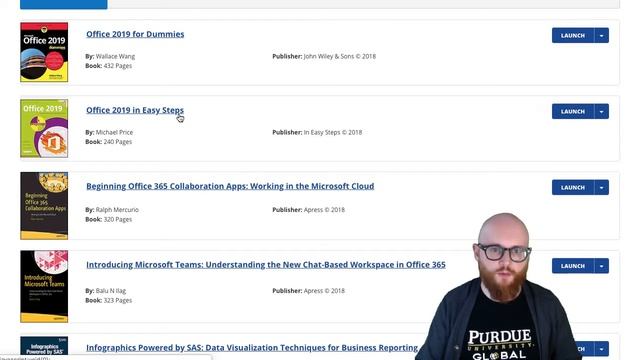Open the Office 2019 for Dummies title link

point(135,34)
